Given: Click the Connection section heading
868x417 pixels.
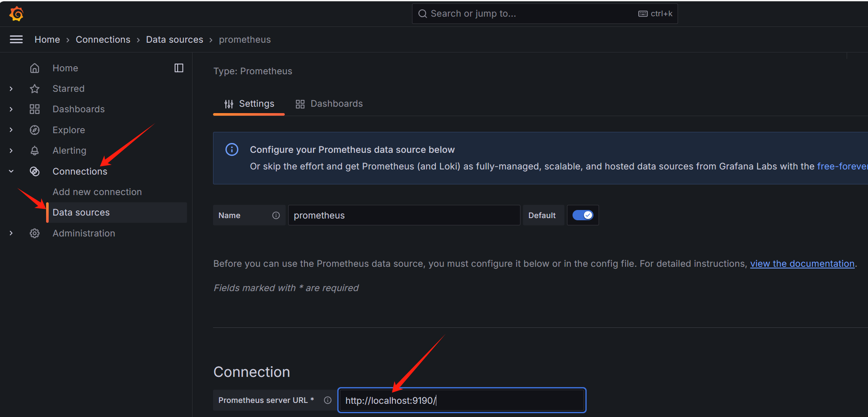Looking at the screenshot, I should click(x=252, y=372).
